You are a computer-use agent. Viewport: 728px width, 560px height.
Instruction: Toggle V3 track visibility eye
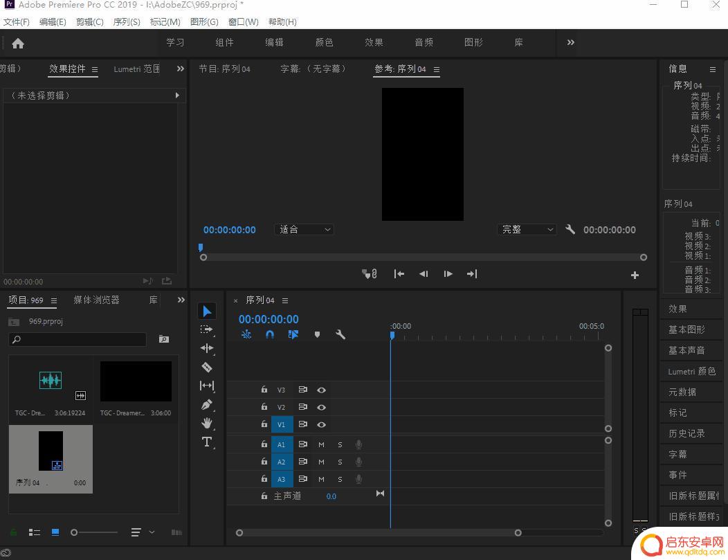(321, 390)
